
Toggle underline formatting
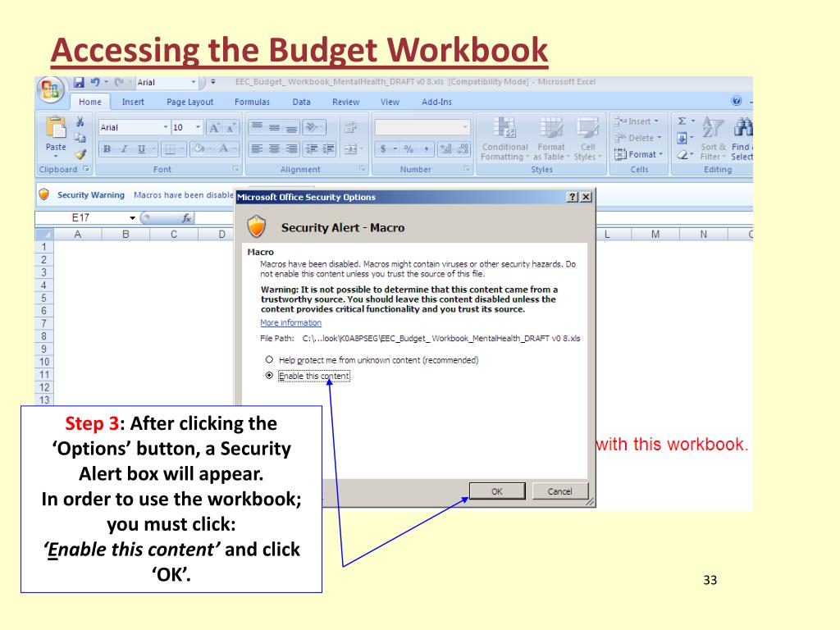141,149
